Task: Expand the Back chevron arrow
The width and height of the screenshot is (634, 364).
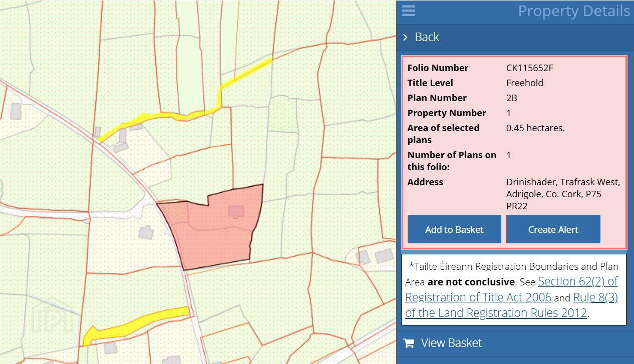Action: (406, 37)
